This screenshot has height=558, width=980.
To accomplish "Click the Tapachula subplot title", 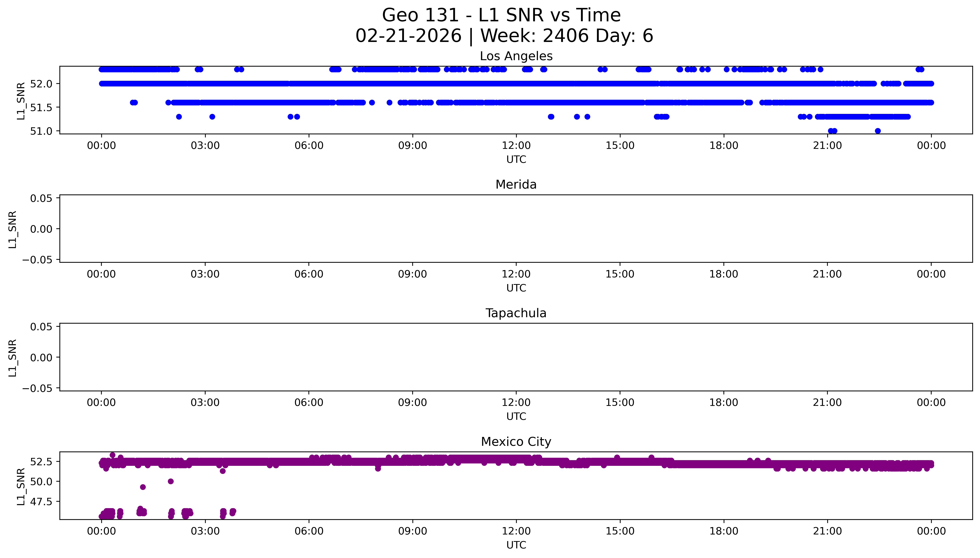I will tap(516, 313).
